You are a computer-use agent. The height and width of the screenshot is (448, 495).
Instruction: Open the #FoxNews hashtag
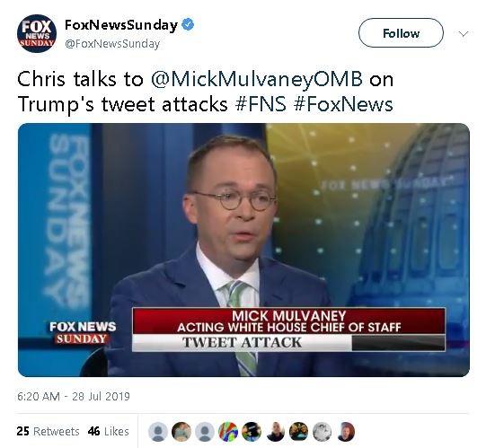(x=343, y=104)
